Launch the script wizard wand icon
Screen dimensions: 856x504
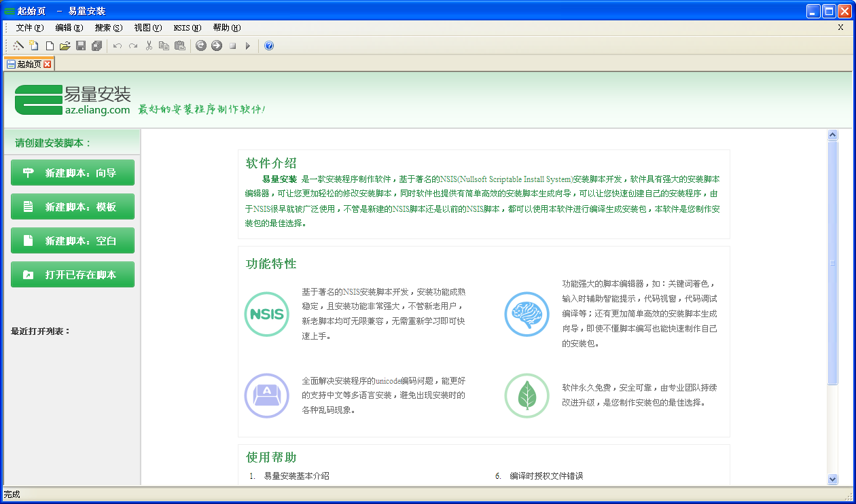[x=18, y=46]
